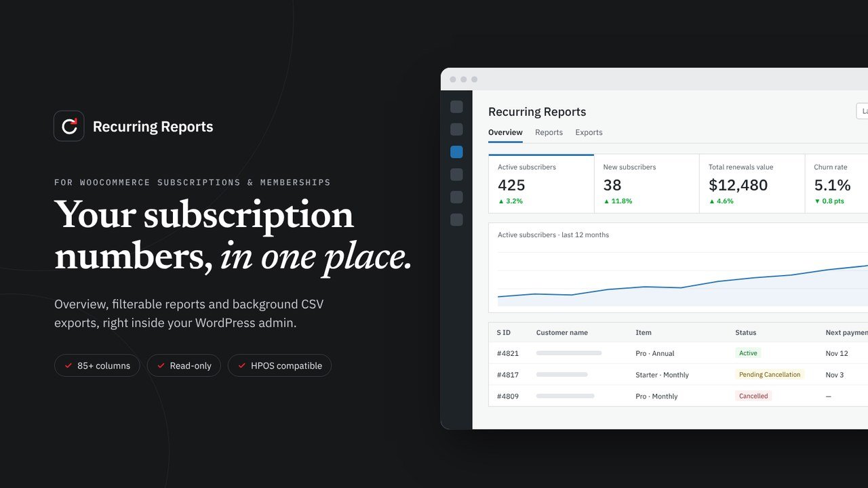This screenshot has height=488, width=868.
Task: Switch to the Overview tab
Action: click(505, 132)
